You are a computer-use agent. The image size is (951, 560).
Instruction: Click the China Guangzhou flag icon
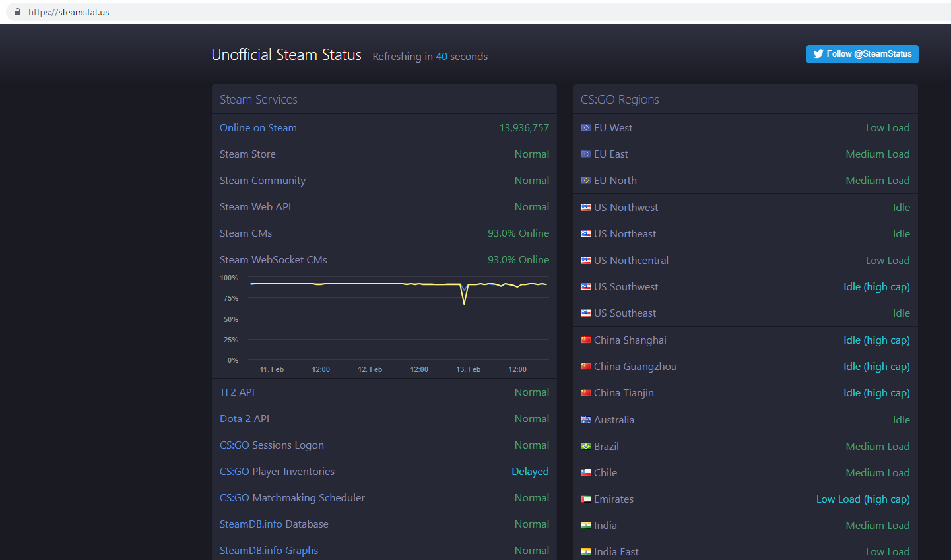pyautogui.click(x=586, y=367)
